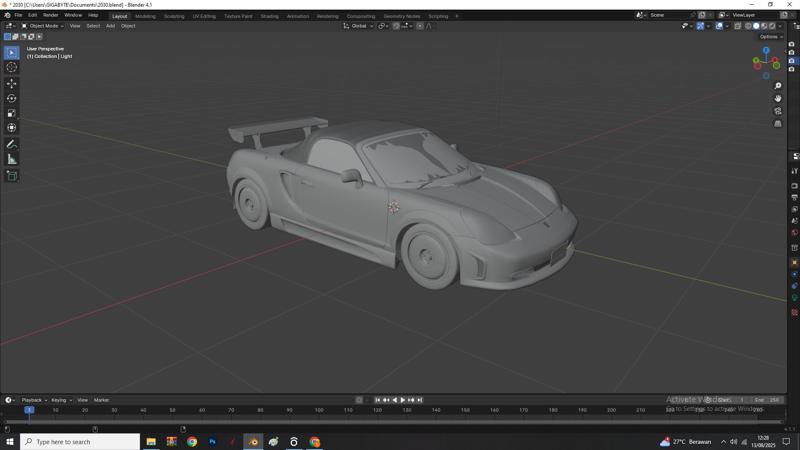Open the File menu
The image size is (800, 450).
coord(18,15)
